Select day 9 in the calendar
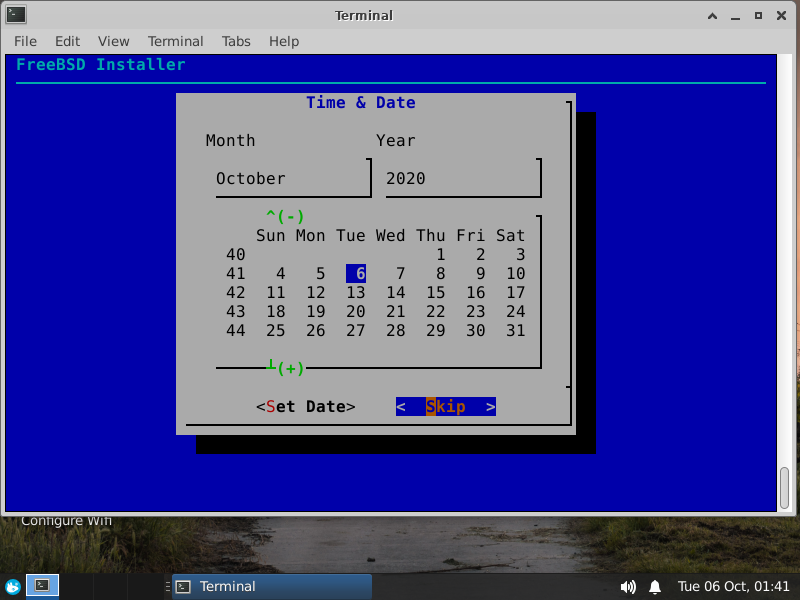 click(481, 273)
